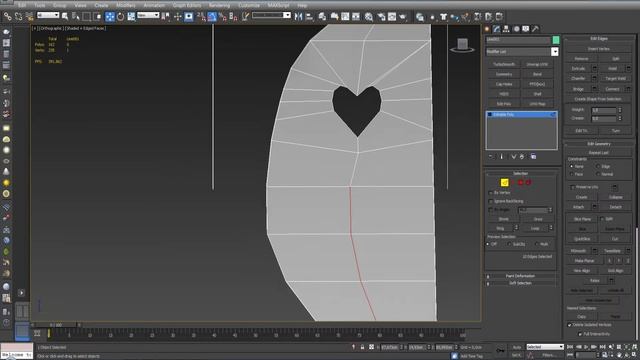The image size is (640, 360).
Task: Switch to the Utilities command panel
Action: [x=535, y=29]
